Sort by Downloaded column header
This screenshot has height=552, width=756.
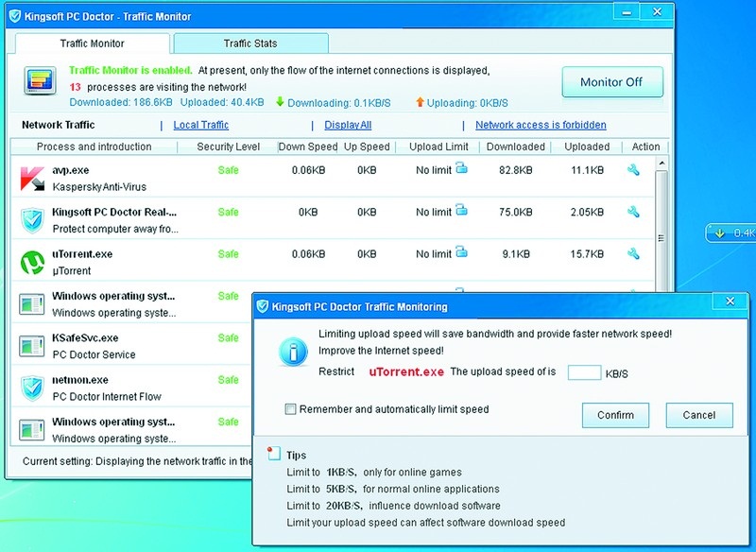515,147
